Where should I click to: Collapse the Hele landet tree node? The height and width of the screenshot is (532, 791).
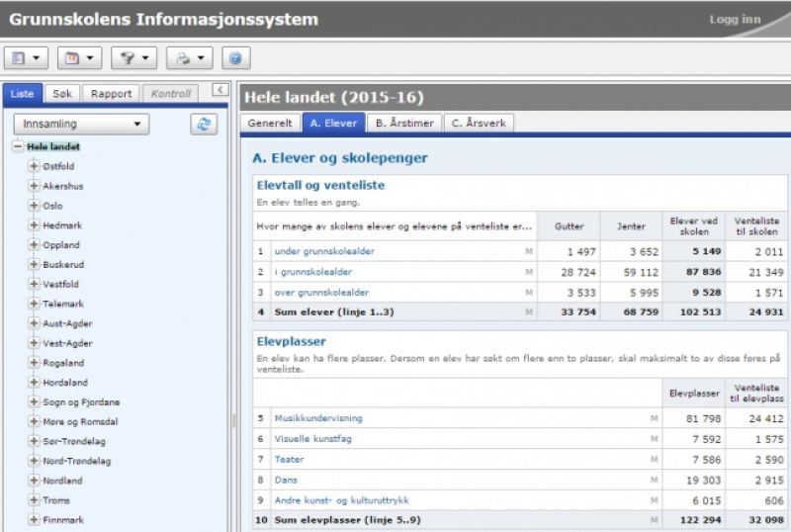tap(18, 146)
